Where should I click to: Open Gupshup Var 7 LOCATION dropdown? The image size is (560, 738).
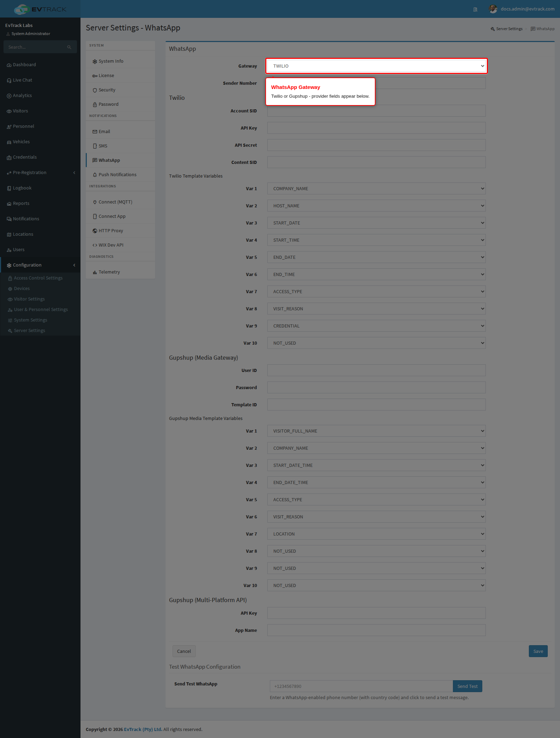point(377,534)
